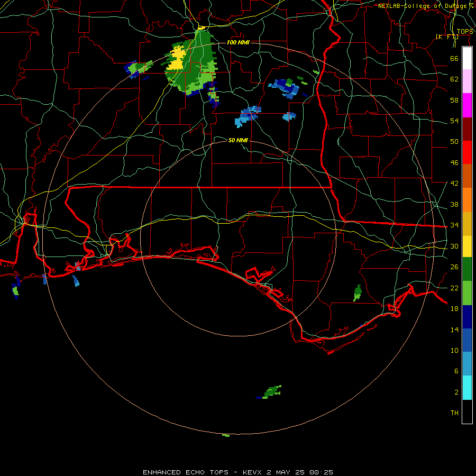Choose the dark green legend swatch

click(x=467, y=269)
